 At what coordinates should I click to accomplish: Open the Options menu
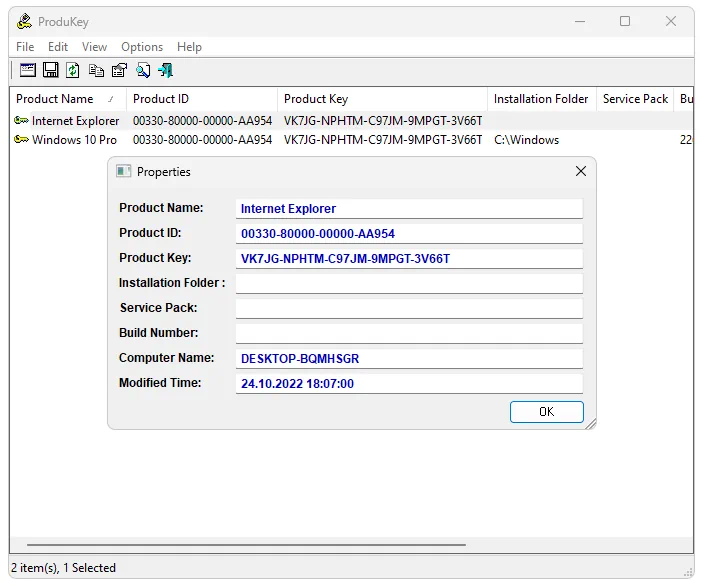coord(142,47)
